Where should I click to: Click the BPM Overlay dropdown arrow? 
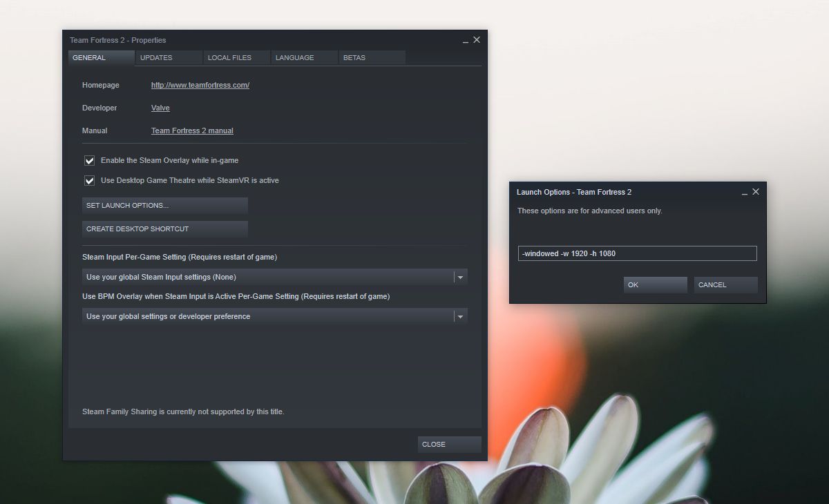(460, 316)
